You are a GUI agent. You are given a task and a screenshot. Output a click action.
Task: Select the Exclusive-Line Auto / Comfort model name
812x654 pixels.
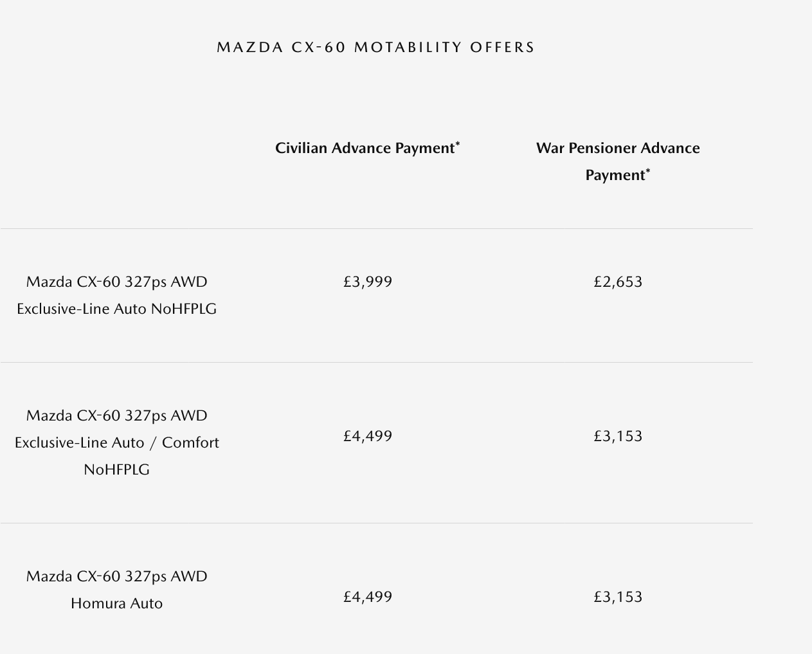[x=116, y=442]
